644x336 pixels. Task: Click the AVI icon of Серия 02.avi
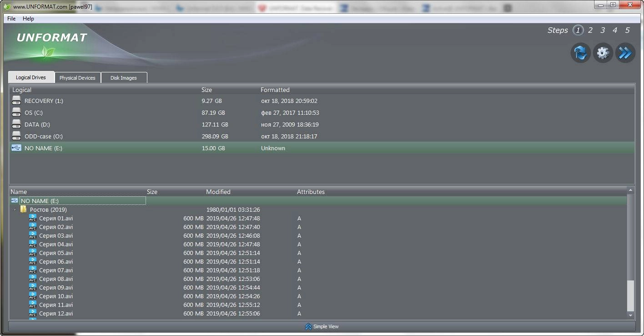(x=33, y=227)
